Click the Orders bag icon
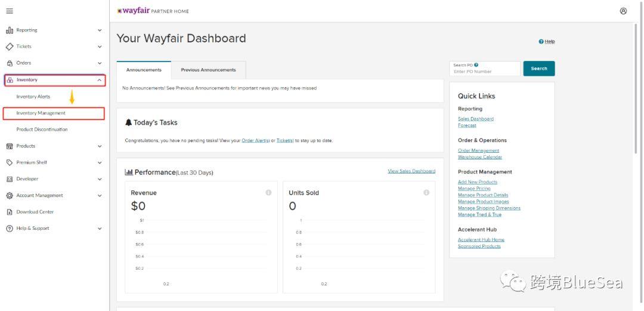The height and width of the screenshot is (311, 644). (x=10, y=63)
